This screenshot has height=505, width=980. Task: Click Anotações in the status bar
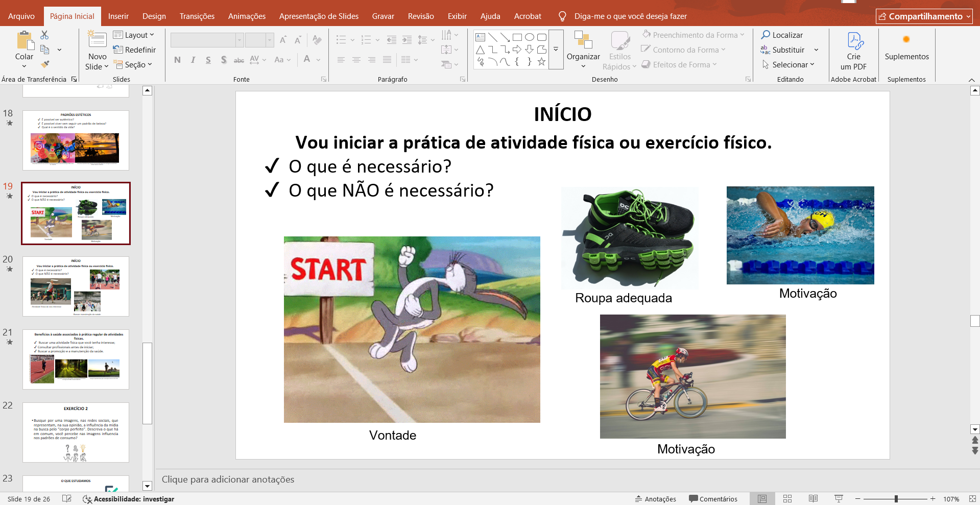(655, 499)
